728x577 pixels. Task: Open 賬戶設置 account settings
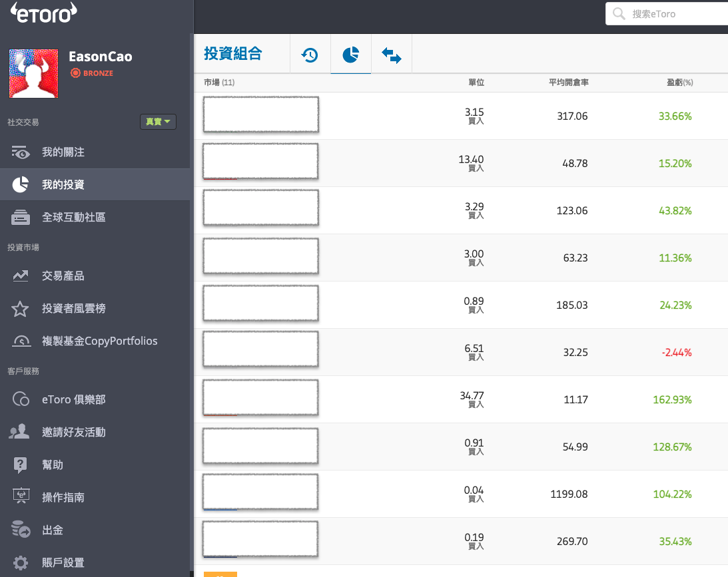(63, 562)
